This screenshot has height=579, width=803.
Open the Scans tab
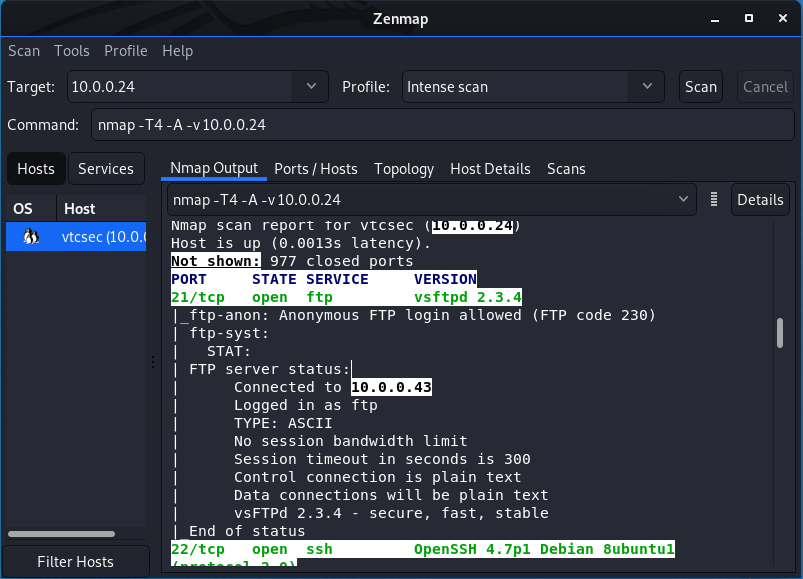coord(566,169)
